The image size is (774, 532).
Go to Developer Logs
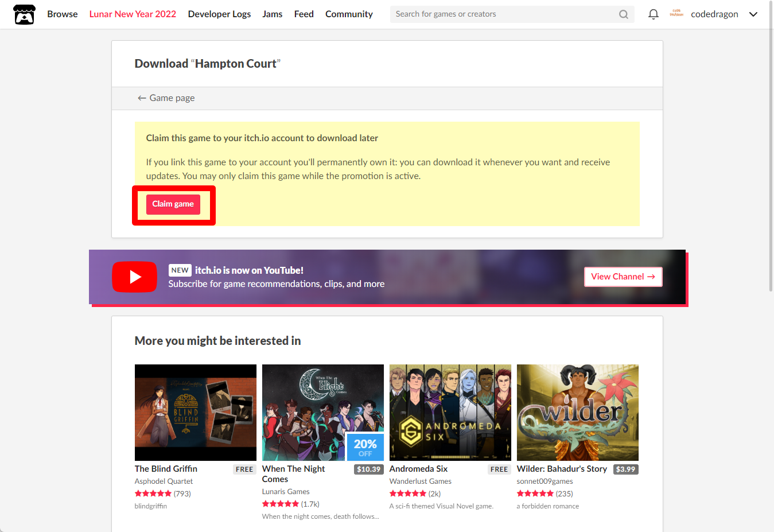click(x=219, y=14)
